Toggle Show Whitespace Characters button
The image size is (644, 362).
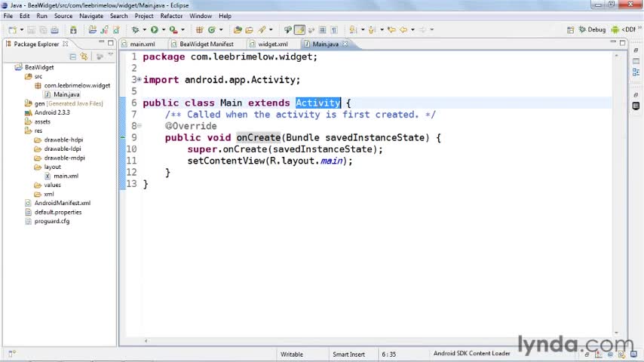click(334, 30)
